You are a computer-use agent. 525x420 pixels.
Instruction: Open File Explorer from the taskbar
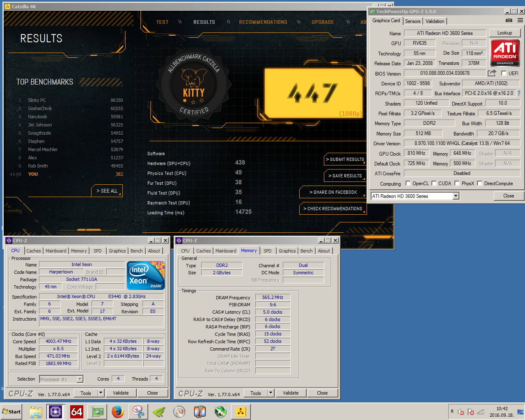tap(36, 412)
